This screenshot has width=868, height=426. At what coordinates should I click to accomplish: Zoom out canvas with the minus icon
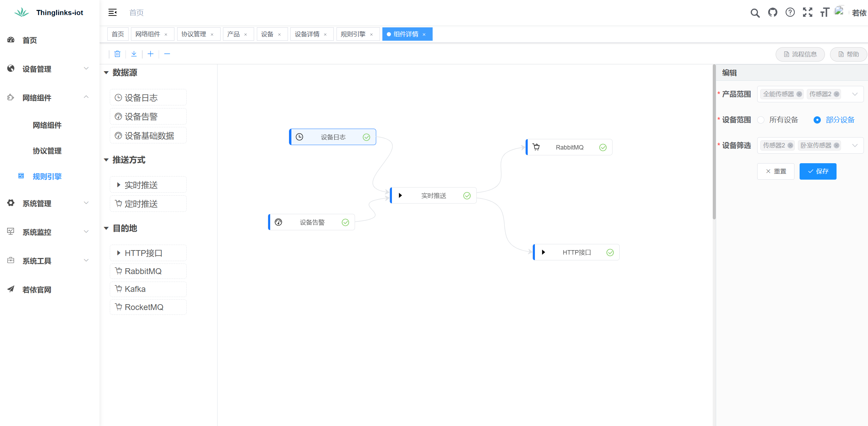(x=167, y=54)
